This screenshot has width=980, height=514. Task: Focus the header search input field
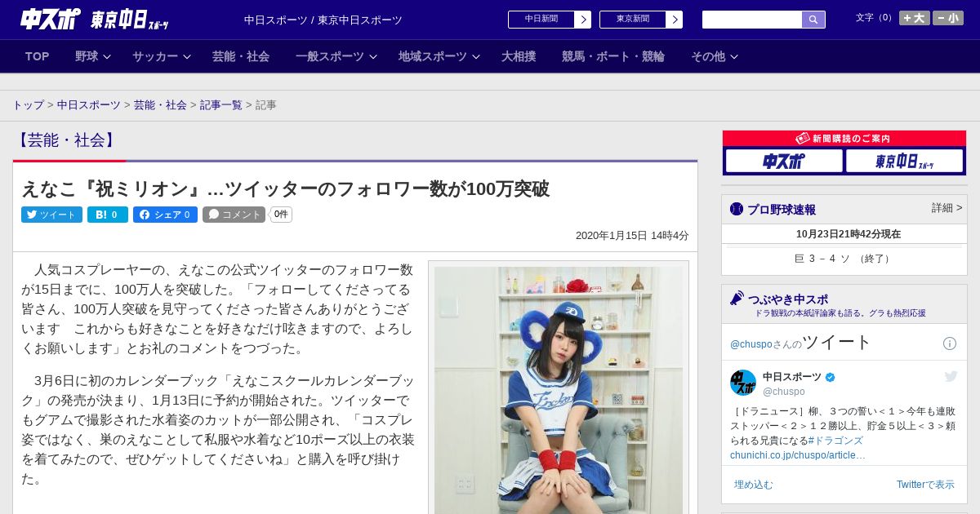752,20
